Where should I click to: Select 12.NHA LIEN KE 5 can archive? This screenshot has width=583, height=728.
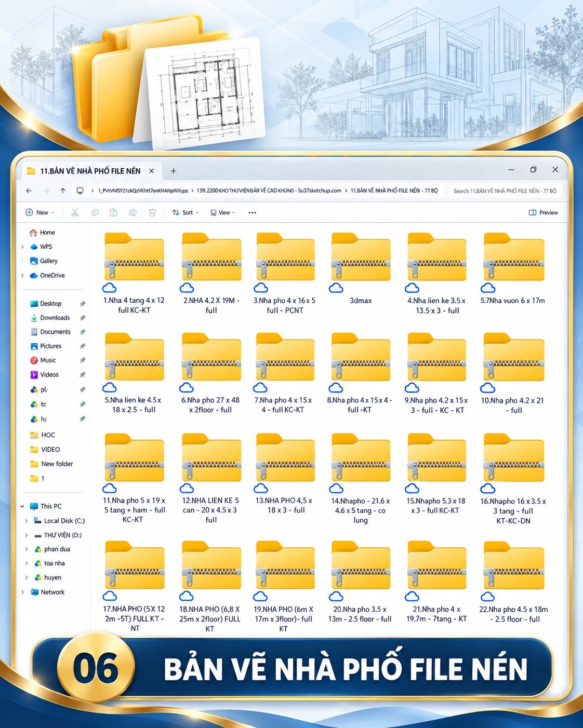210,479
